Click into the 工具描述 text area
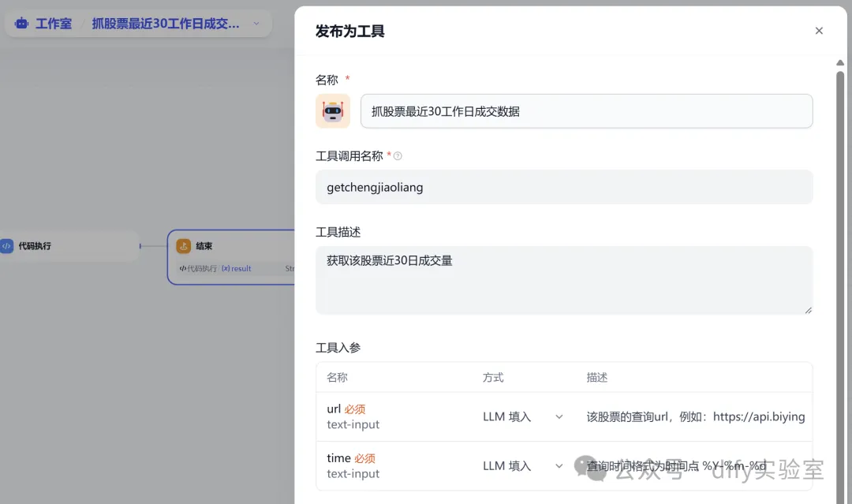 564,280
